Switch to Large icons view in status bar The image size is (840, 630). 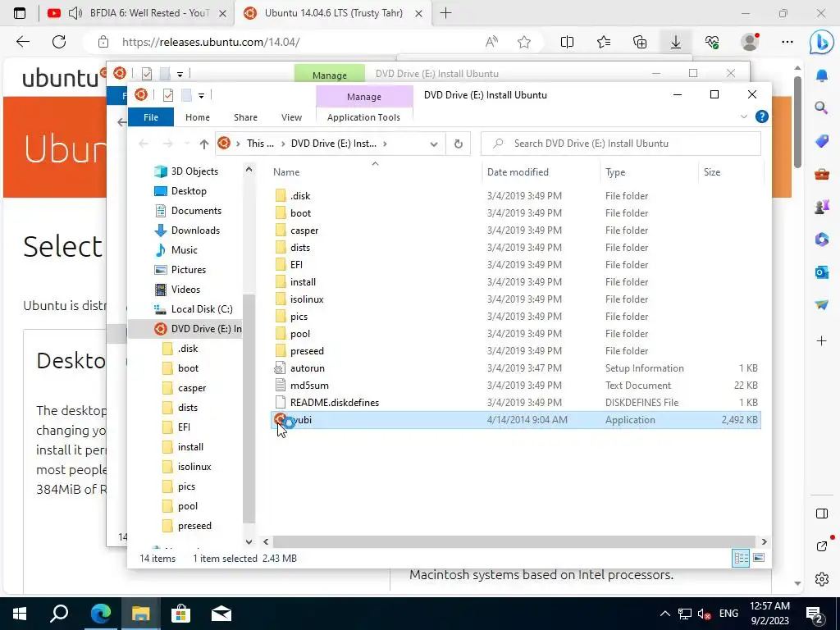[759, 558]
